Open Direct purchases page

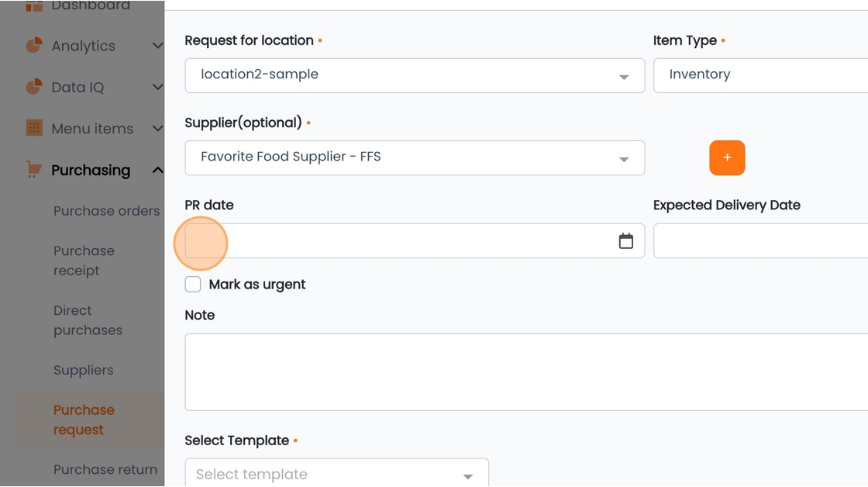pyautogui.click(x=88, y=320)
